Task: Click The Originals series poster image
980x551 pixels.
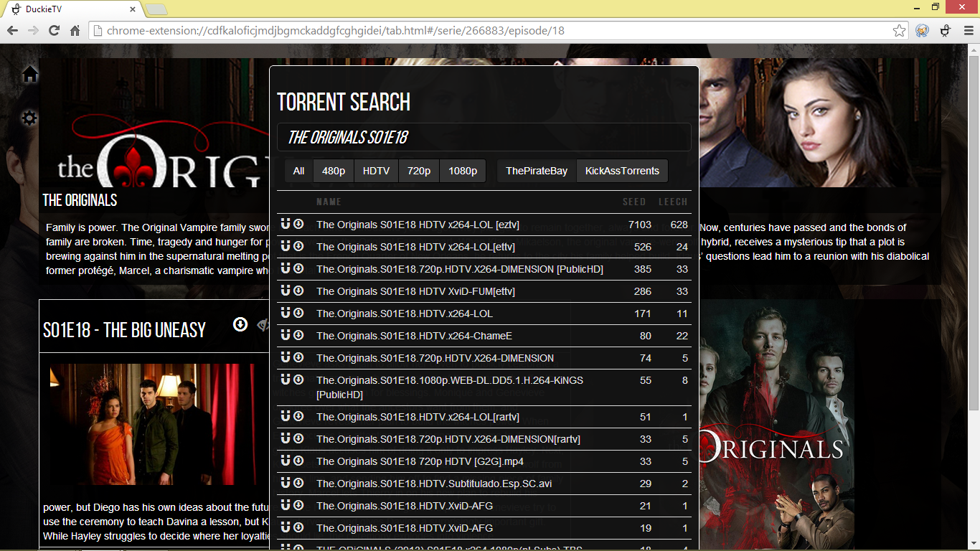Action: [777, 425]
